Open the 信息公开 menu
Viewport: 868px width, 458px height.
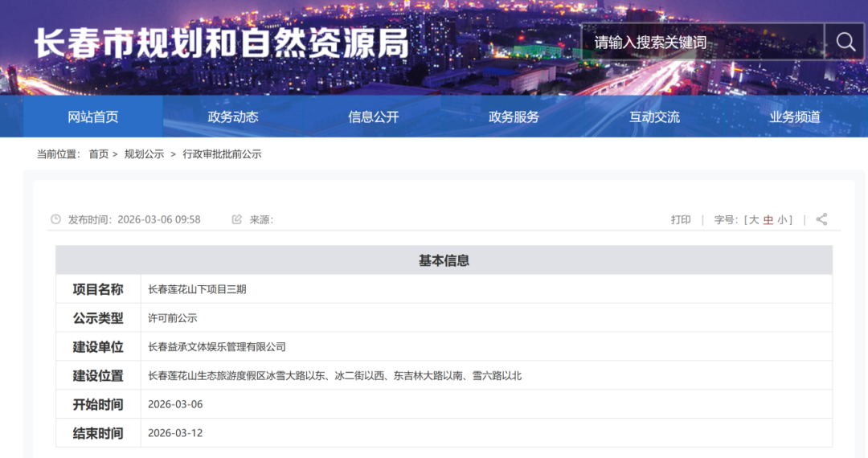point(374,117)
